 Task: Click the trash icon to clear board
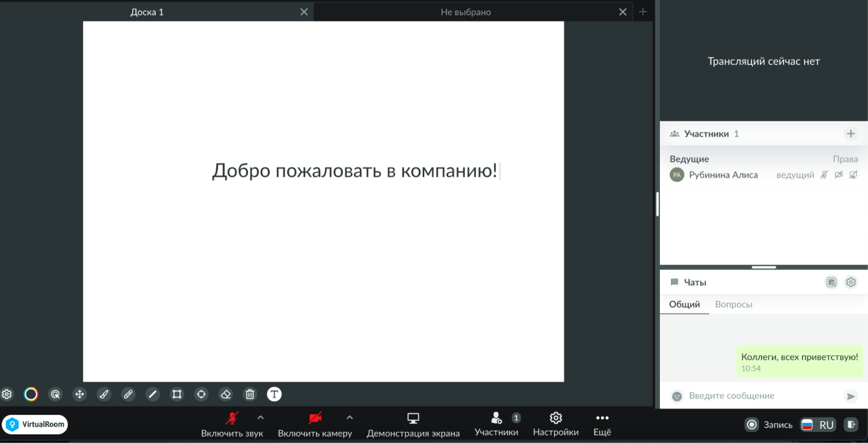(x=250, y=394)
